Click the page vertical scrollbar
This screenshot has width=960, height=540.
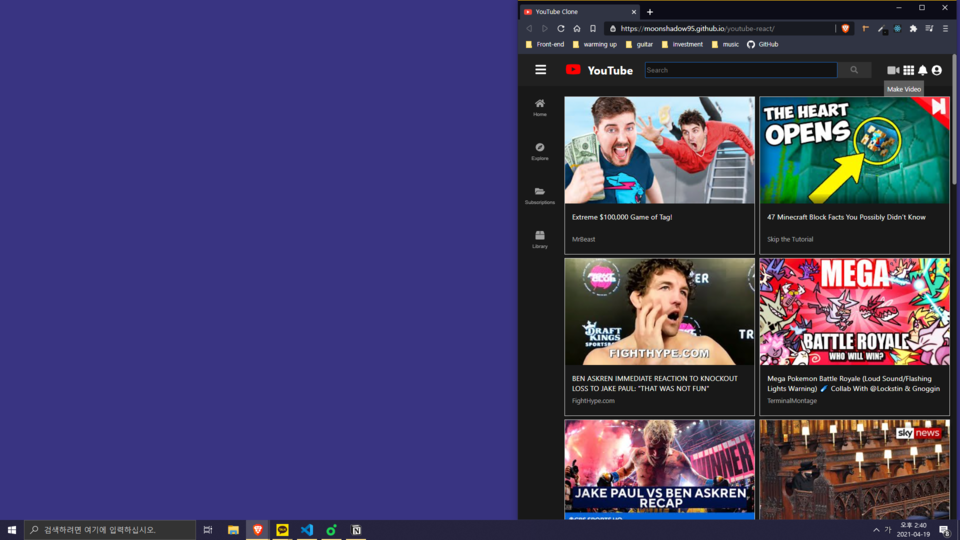tap(954, 119)
